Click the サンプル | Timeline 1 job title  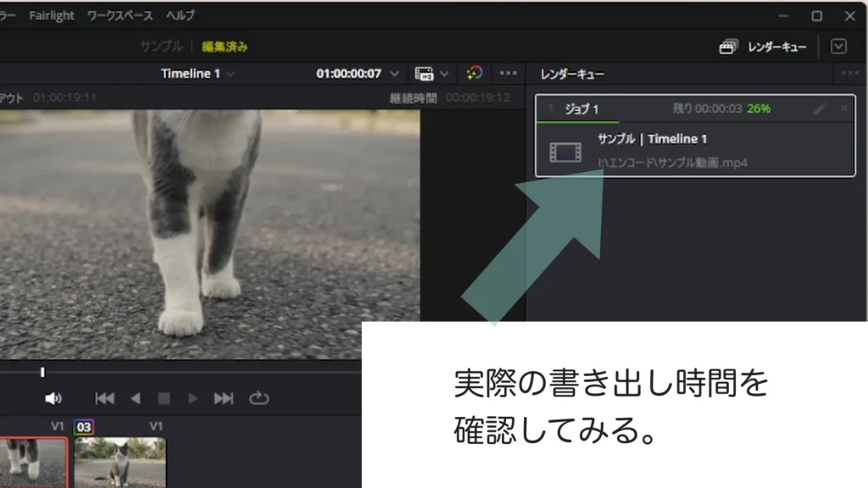[x=652, y=139]
